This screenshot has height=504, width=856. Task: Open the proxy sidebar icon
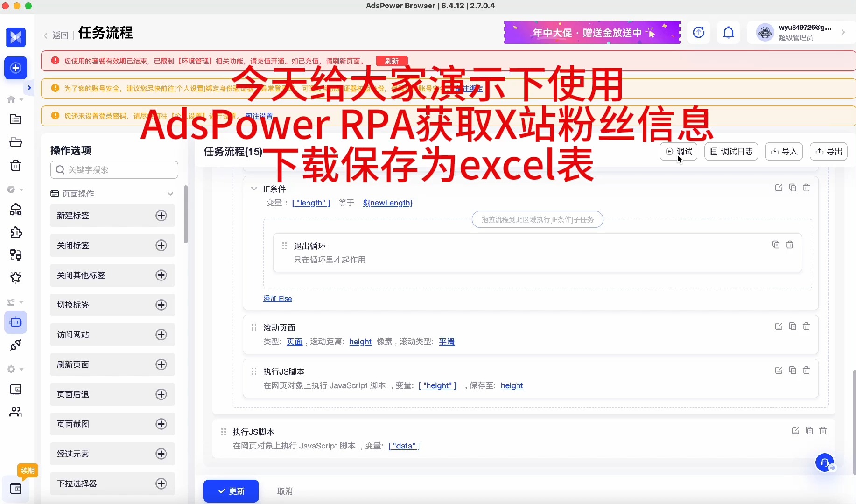point(16,210)
